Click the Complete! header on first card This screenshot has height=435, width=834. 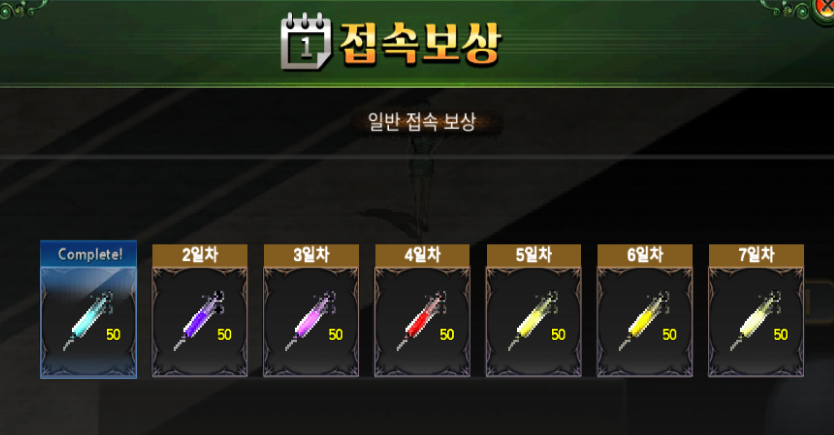pyautogui.click(x=89, y=254)
